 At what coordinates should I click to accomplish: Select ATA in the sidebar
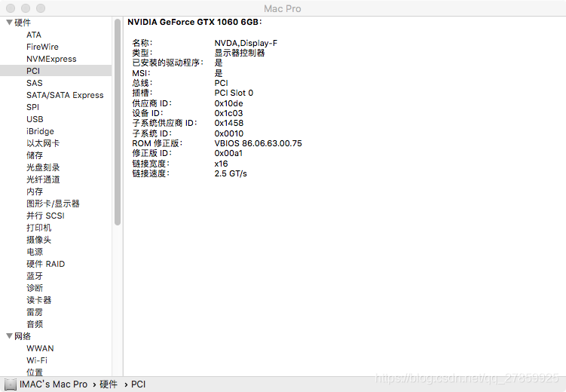click(x=34, y=35)
